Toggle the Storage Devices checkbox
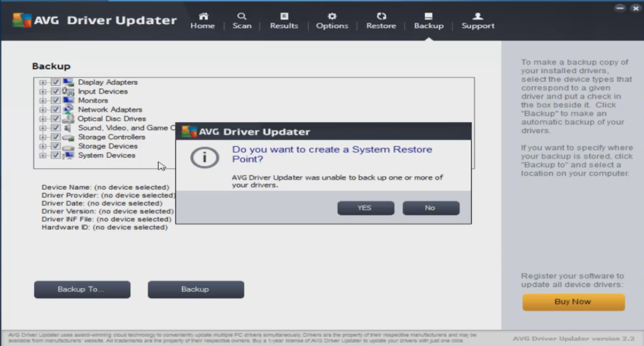The height and width of the screenshot is (346, 644). 56,146
